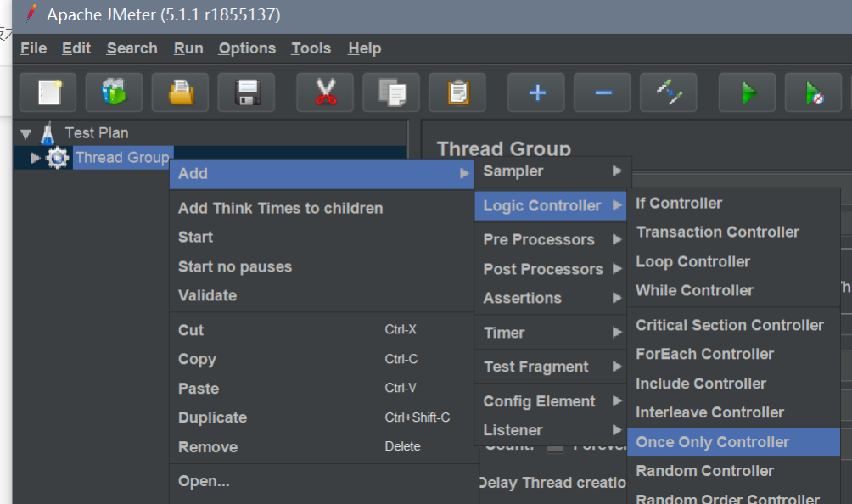Viewport: 852px width, 504px height.
Task: Select Thread Group in the tree
Action: point(122,158)
